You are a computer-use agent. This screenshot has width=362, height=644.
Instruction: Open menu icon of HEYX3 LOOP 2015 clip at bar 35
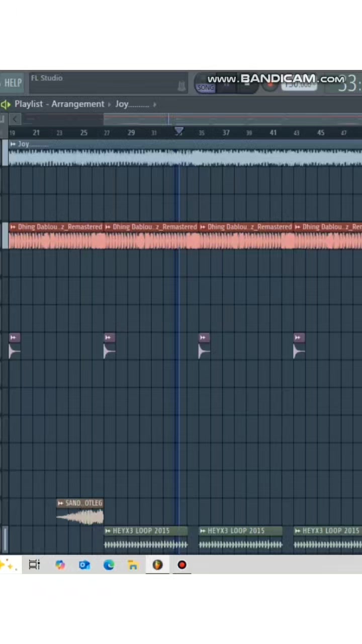(x=203, y=531)
